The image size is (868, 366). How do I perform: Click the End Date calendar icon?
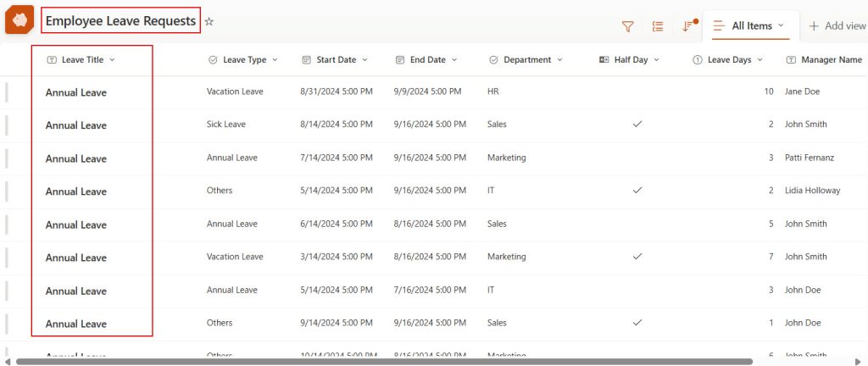(x=400, y=59)
